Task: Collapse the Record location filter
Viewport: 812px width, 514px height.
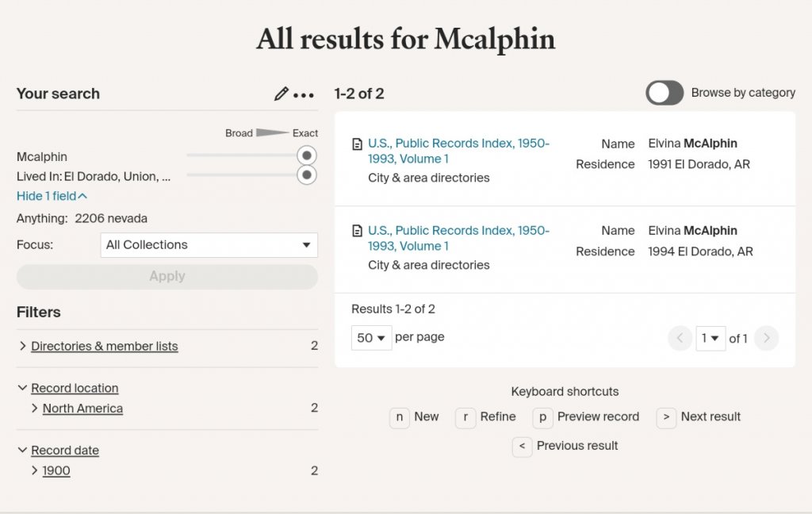Action: tap(75, 388)
